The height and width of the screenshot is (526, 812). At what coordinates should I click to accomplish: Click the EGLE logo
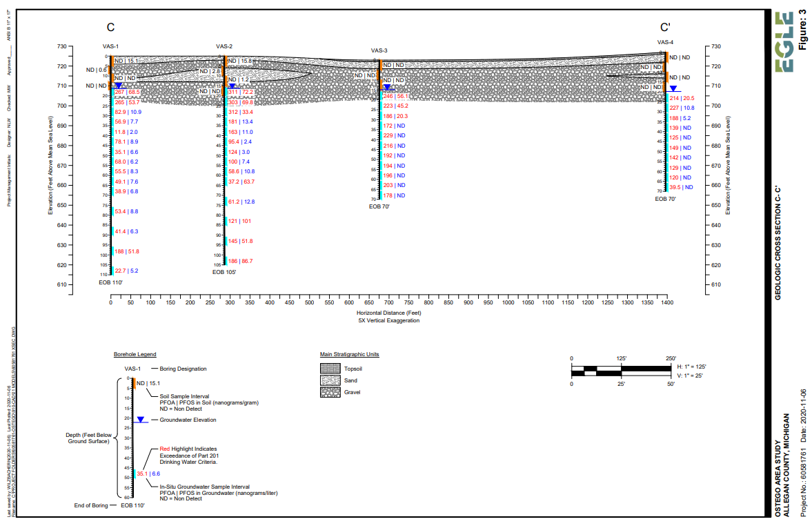click(x=784, y=42)
